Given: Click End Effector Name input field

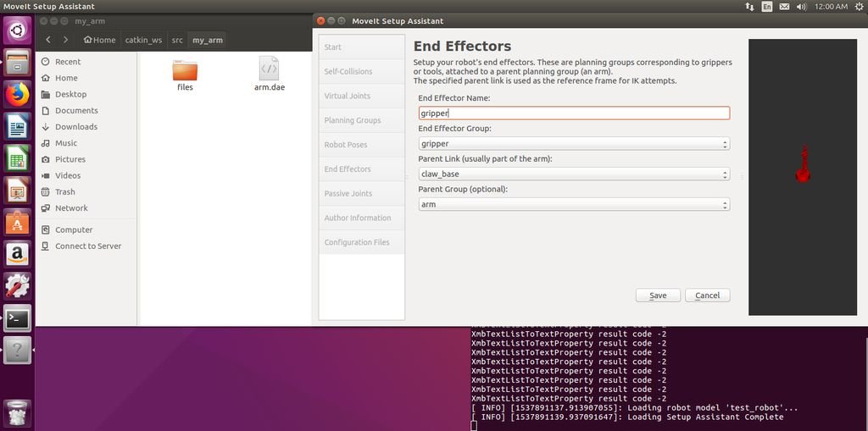Looking at the screenshot, I should point(574,113).
